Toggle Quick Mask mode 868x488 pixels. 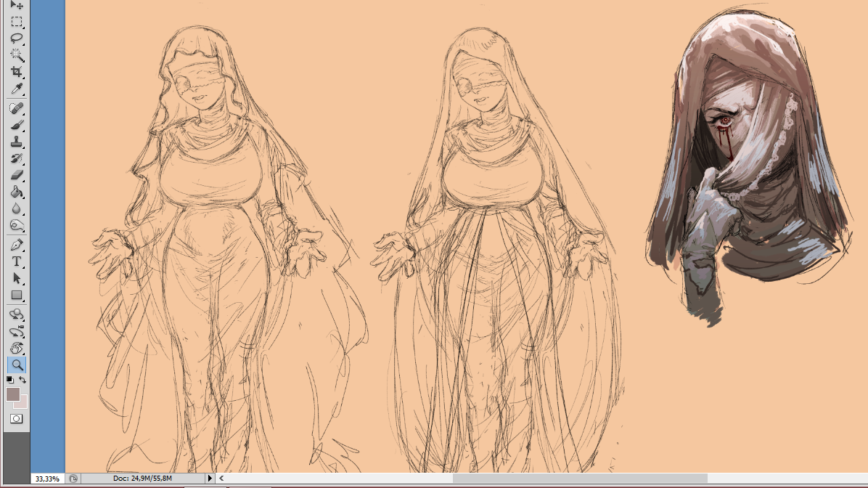point(17,419)
